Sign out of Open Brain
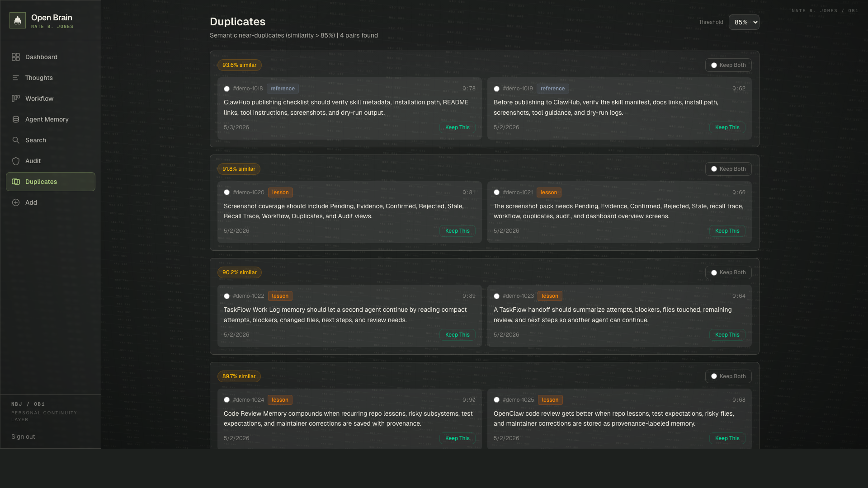Viewport: 868px width, 488px height. [23, 436]
